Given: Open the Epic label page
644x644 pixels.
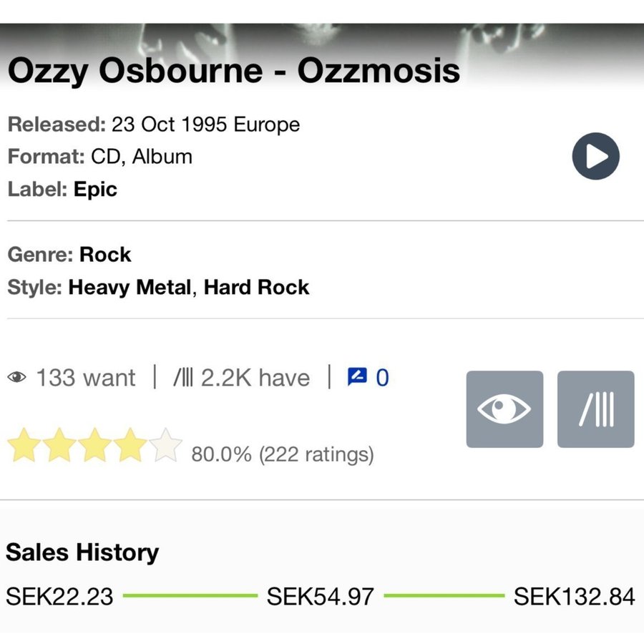Looking at the screenshot, I should point(95,190).
